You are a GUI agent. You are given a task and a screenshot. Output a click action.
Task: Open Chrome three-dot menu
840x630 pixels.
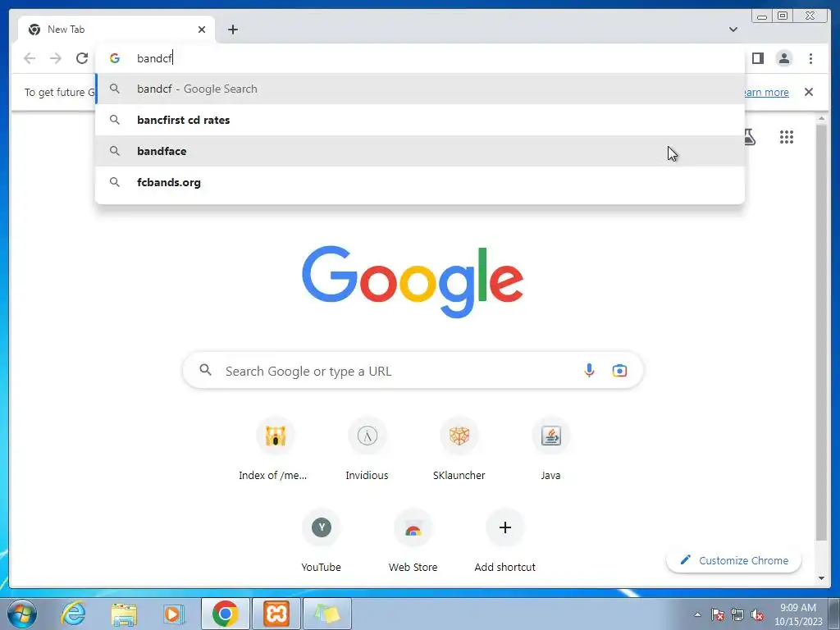click(x=810, y=58)
